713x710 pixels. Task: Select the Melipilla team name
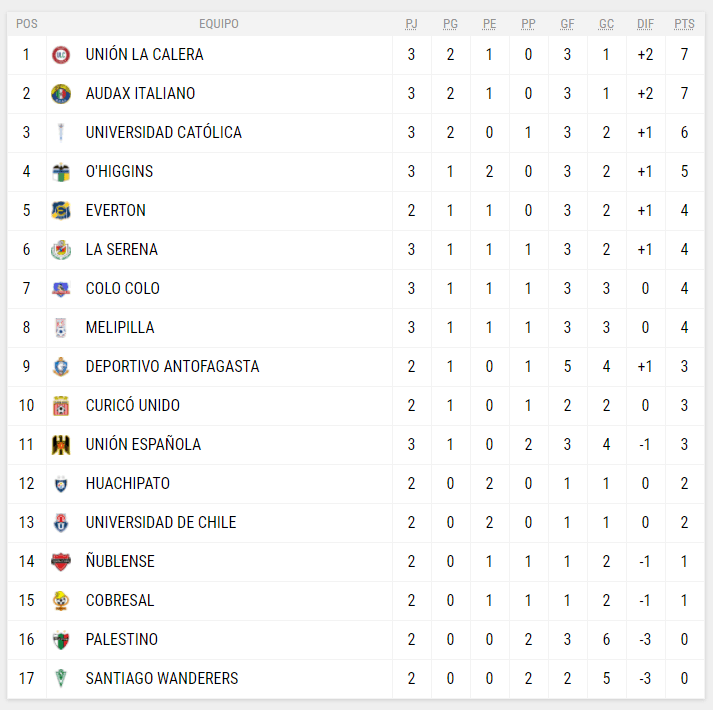point(120,328)
